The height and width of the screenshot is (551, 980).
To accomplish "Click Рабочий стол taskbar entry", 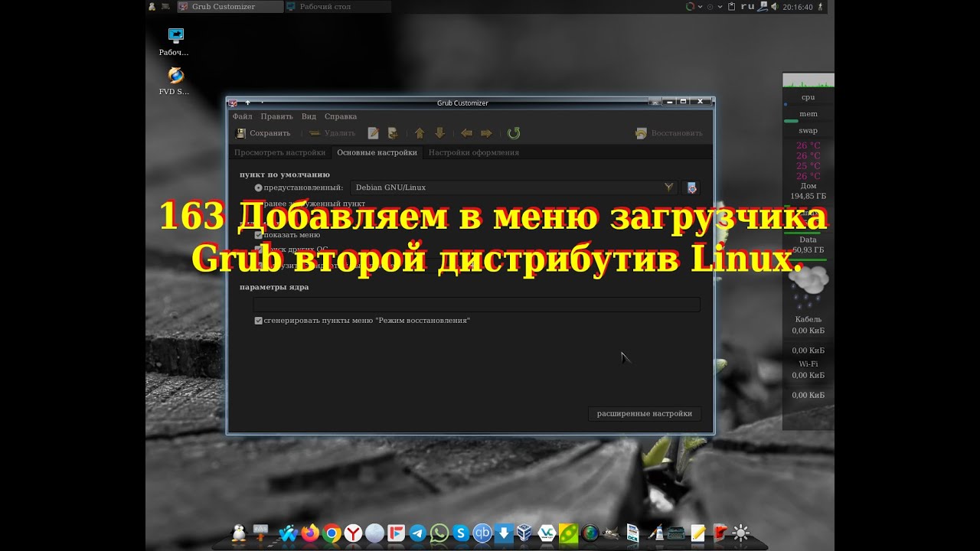I will [x=338, y=7].
